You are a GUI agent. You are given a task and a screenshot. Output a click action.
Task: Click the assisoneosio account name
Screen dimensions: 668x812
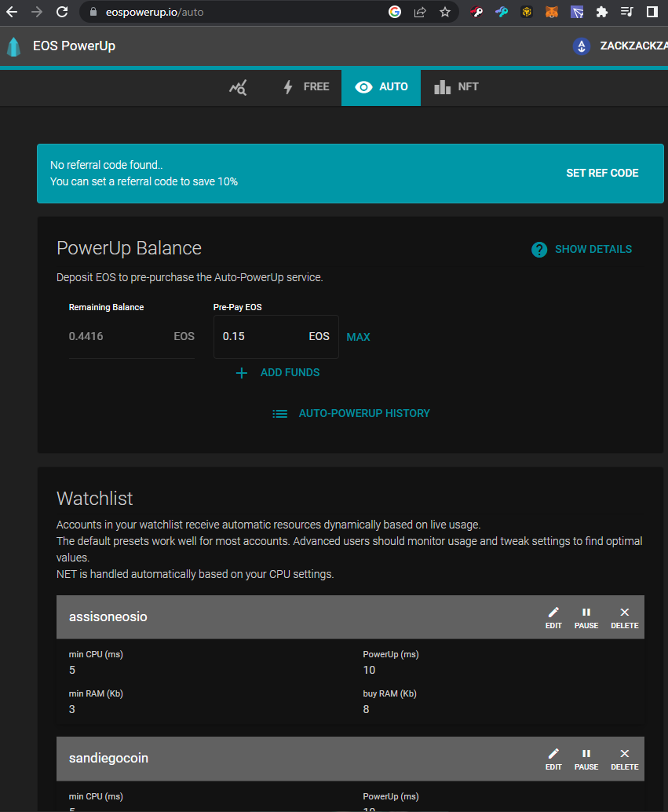(x=108, y=616)
